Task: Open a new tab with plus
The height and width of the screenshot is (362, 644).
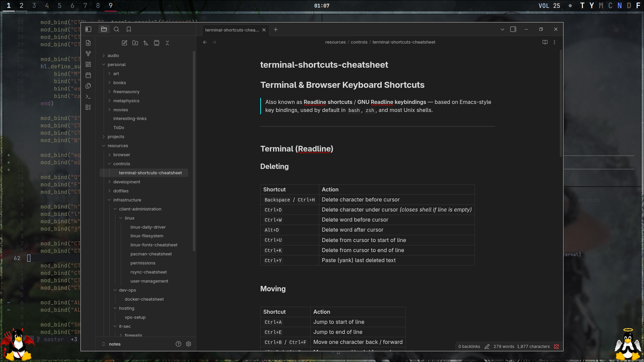Action: (276, 29)
